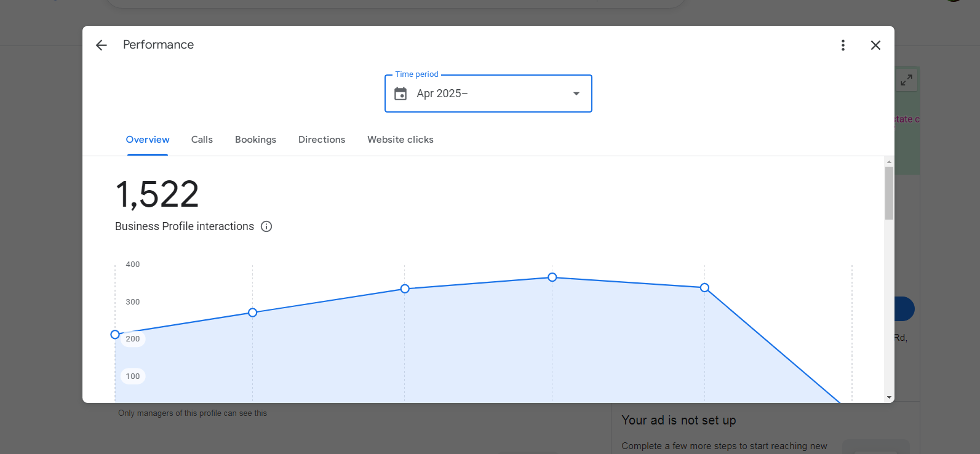Click the highest data point on the chart
The image size is (980, 454).
click(552, 277)
